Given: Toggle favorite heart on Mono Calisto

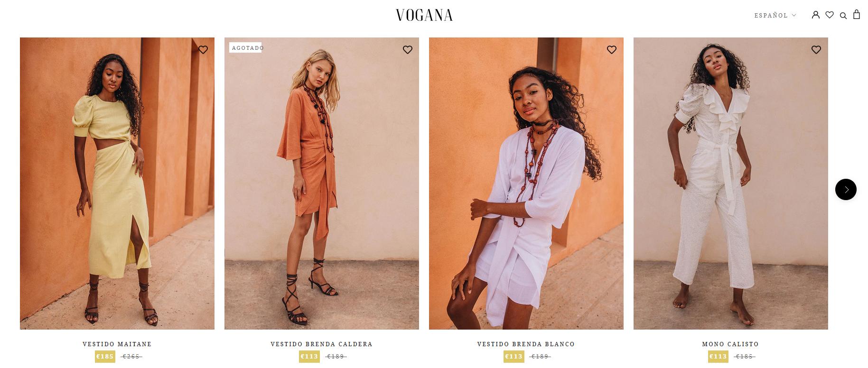Looking at the screenshot, I should point(816,50).
